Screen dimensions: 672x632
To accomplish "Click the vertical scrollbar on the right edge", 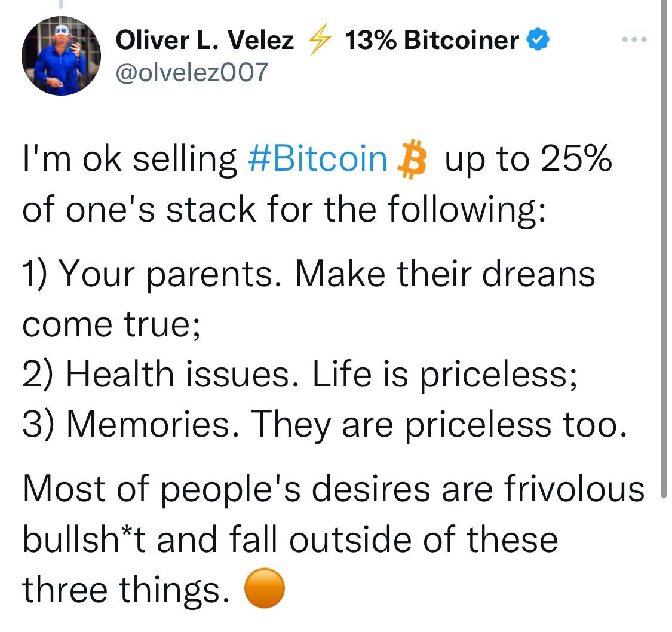I will coord(664,239).
